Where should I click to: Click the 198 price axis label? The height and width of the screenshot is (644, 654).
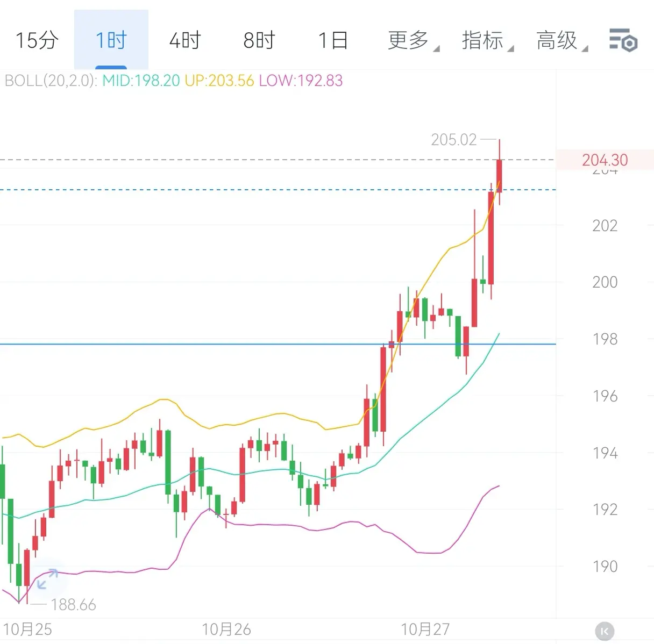pos(605,339)
